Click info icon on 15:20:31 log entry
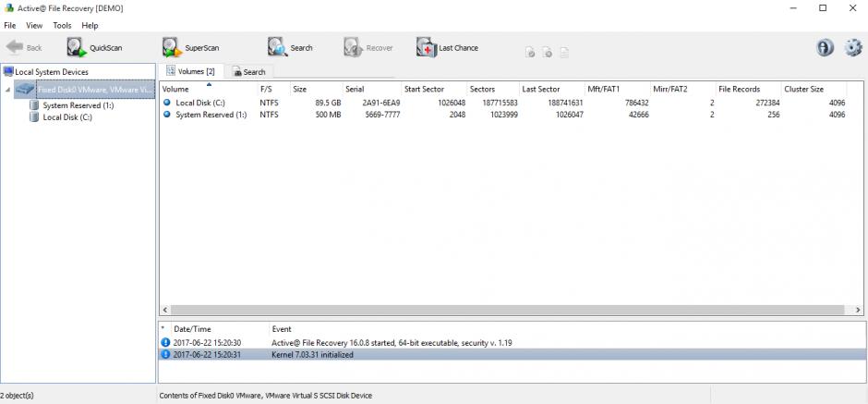Viewport: 868px width, 404px height. coord(165,354)
